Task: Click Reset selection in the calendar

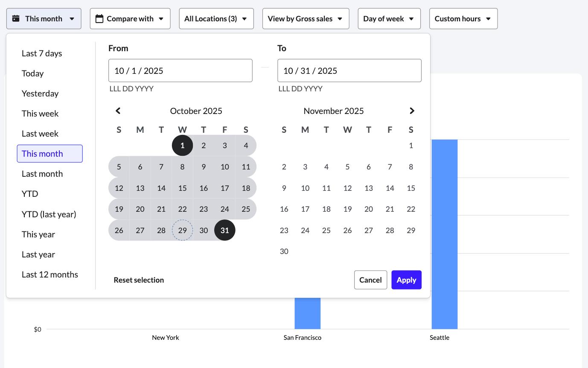Action: coord(139,280)
